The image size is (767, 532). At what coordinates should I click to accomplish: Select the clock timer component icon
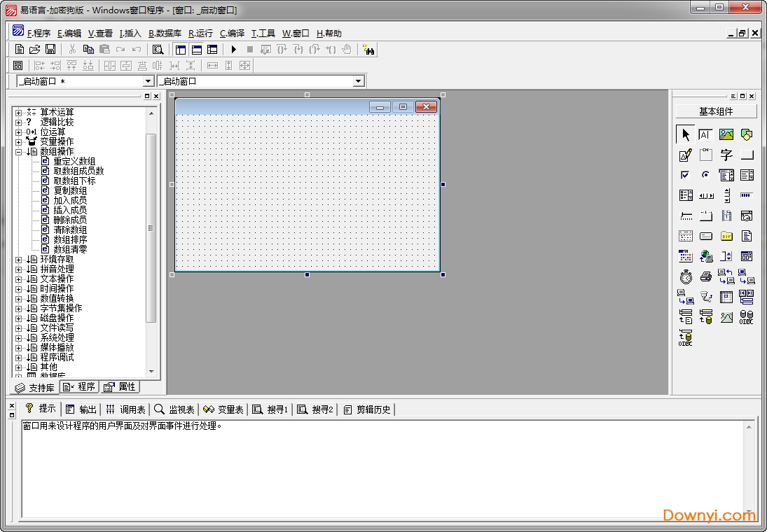point(685,276)
